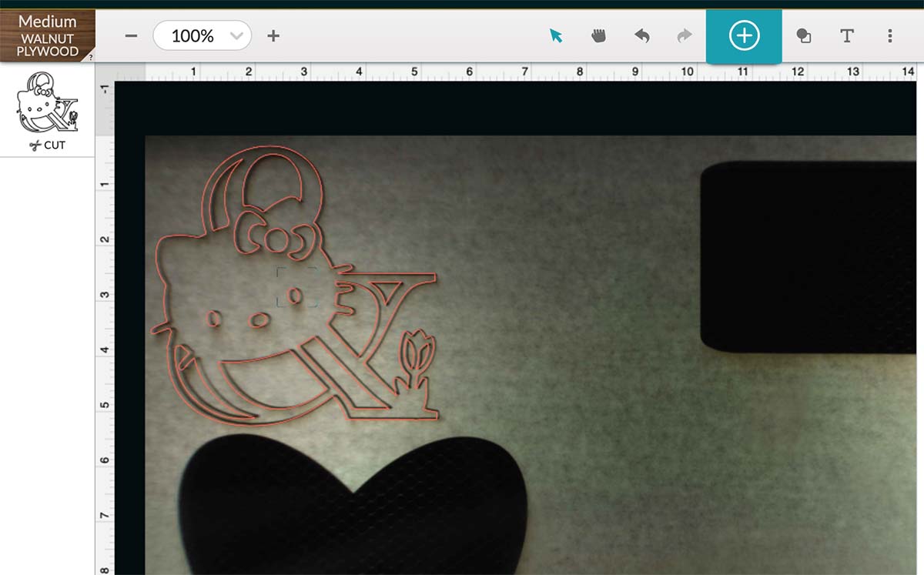Open the Medium Walnut Plywood material selector
924x575 pixels.
tap(47, 35)
